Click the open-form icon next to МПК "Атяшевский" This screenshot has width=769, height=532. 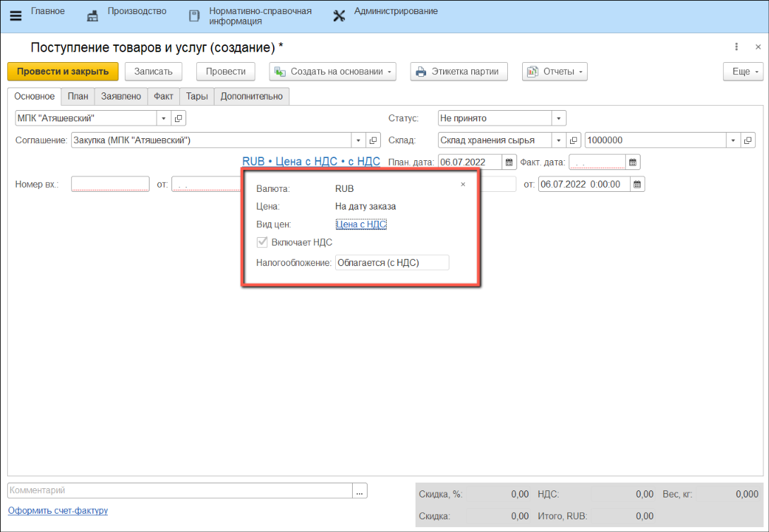[x=178, y=119]
